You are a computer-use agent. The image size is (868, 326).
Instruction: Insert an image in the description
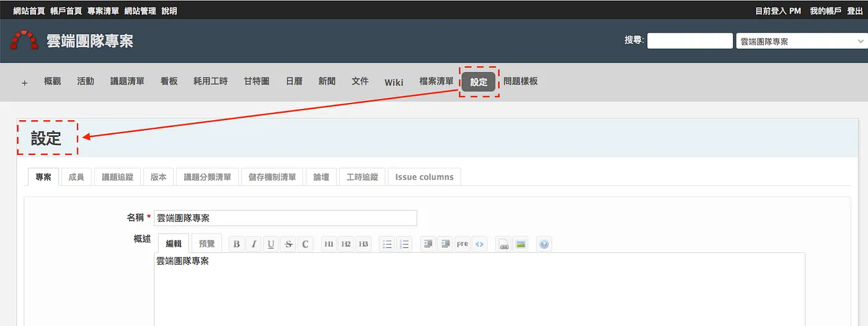coord(521,244)
